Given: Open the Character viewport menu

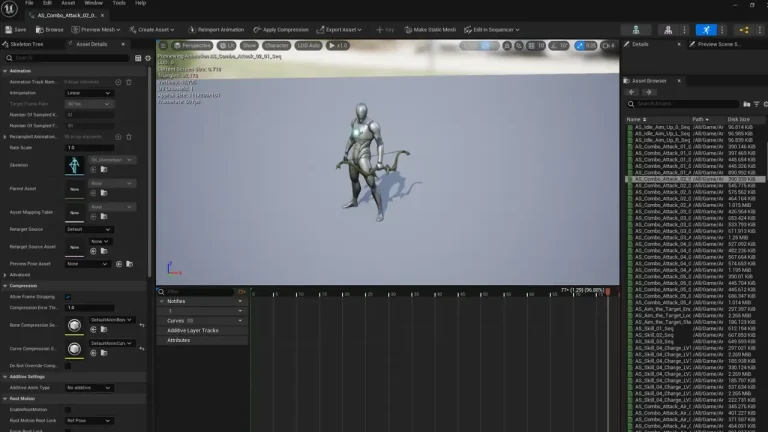Looking at the screenshot, I should (276, 46).
